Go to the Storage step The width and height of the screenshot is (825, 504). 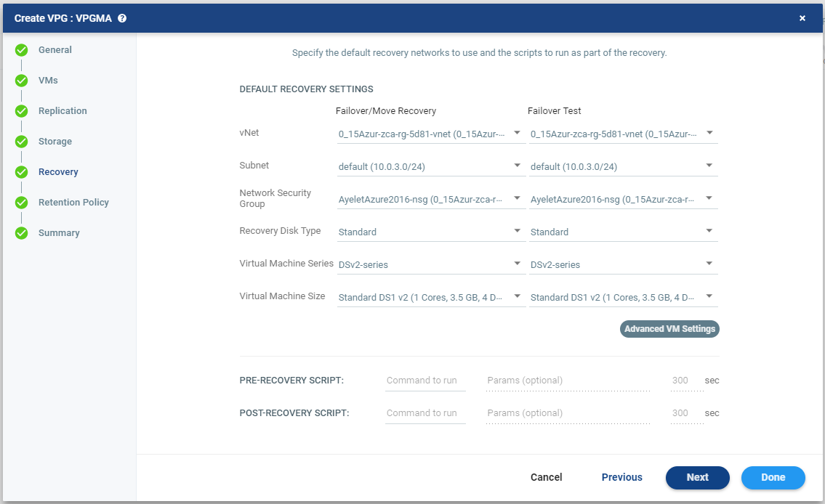(x=55, y=142)
